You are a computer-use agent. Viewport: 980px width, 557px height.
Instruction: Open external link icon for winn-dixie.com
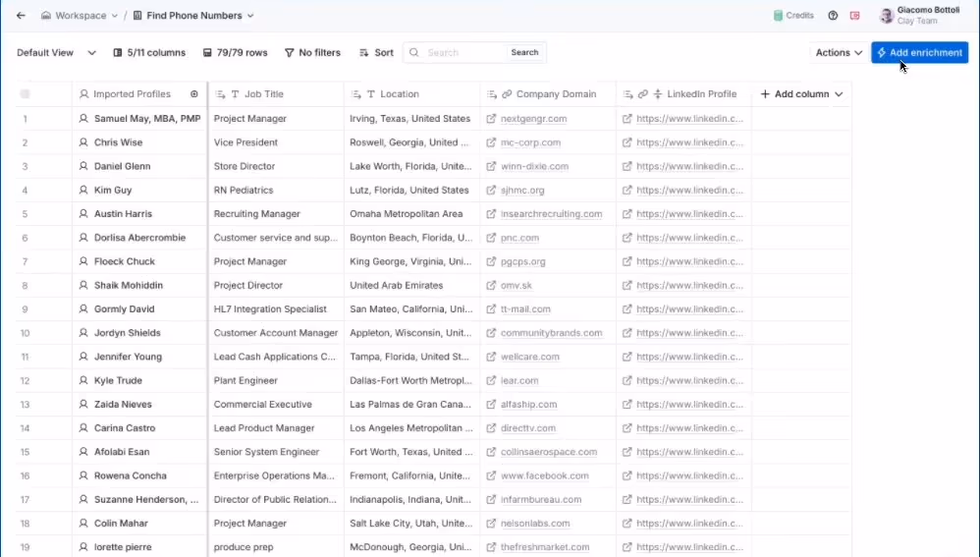point(491,166)
